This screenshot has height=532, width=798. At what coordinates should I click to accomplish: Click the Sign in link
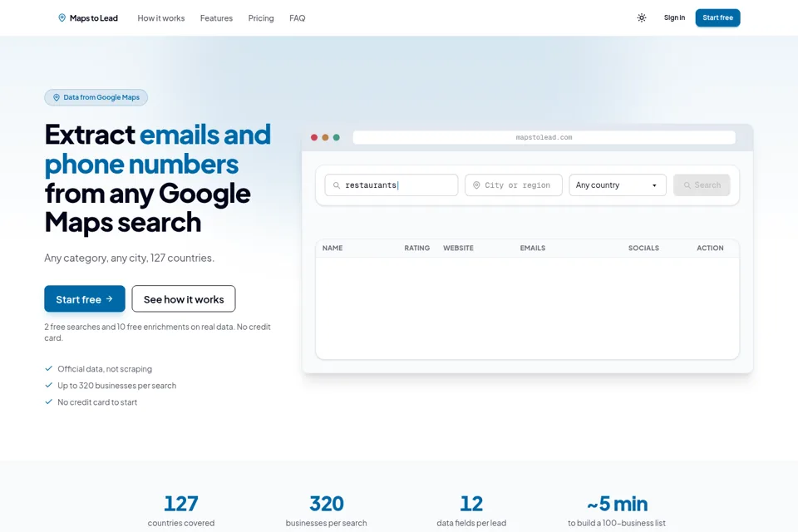click(x=674, y=17)
